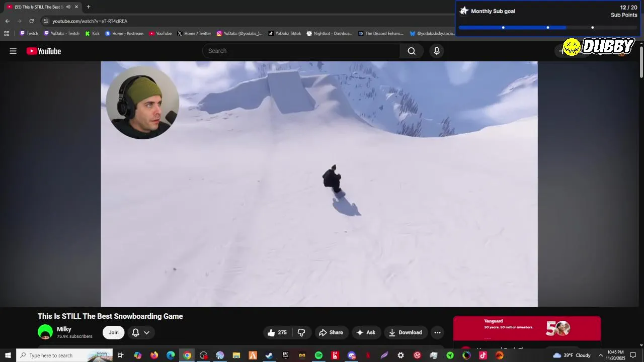This screenshot has width=644, height=362.
Task: Open the Home / Twitter bookmark
Action: tap(194, 34)
